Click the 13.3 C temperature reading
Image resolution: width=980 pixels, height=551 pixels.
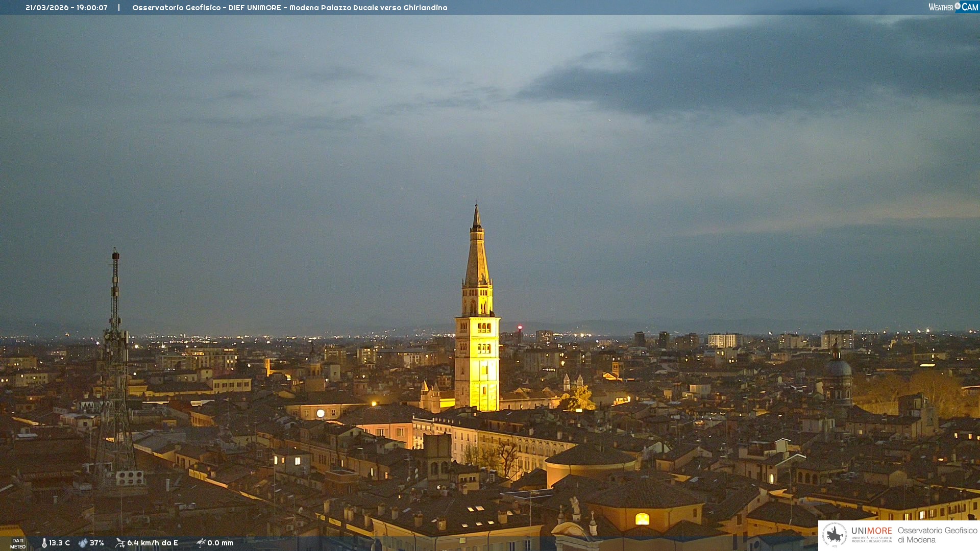[59, 543]
